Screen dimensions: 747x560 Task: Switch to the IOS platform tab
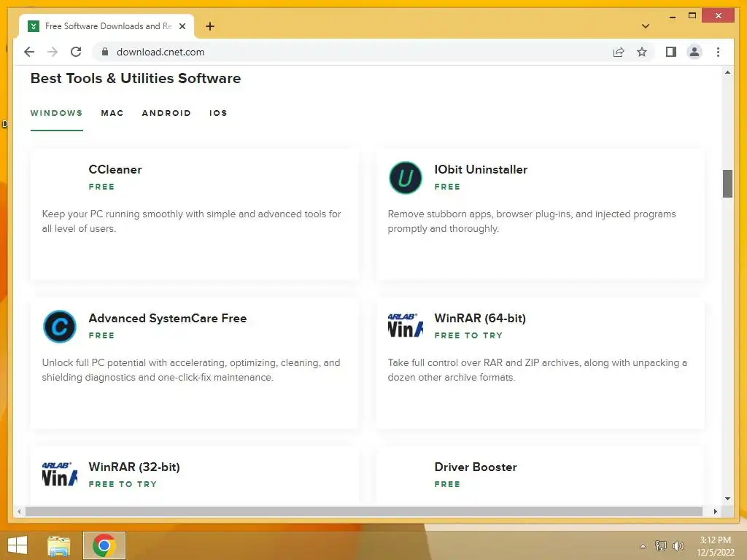point(218,113)
